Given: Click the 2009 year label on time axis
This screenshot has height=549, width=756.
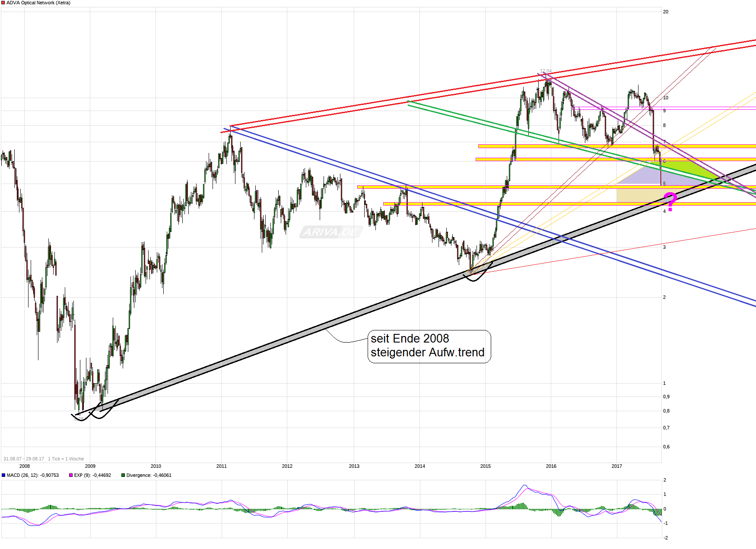Looking at the screenshot, I should [90, 466].
